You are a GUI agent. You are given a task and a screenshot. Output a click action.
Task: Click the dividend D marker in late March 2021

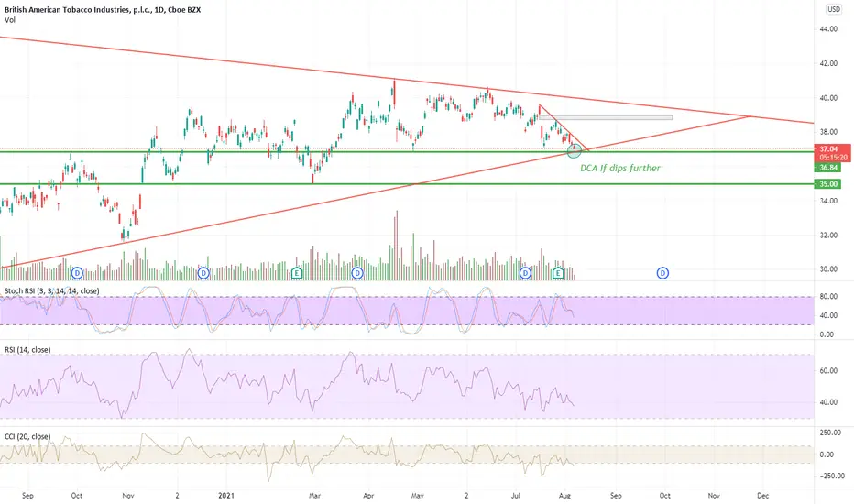click(357, 273)
